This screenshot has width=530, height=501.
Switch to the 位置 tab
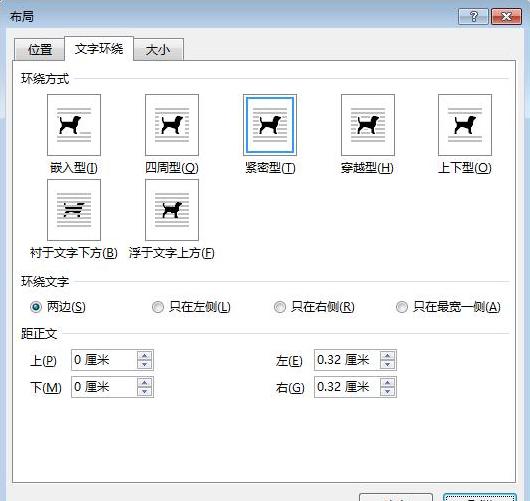[x=40, y=50]
